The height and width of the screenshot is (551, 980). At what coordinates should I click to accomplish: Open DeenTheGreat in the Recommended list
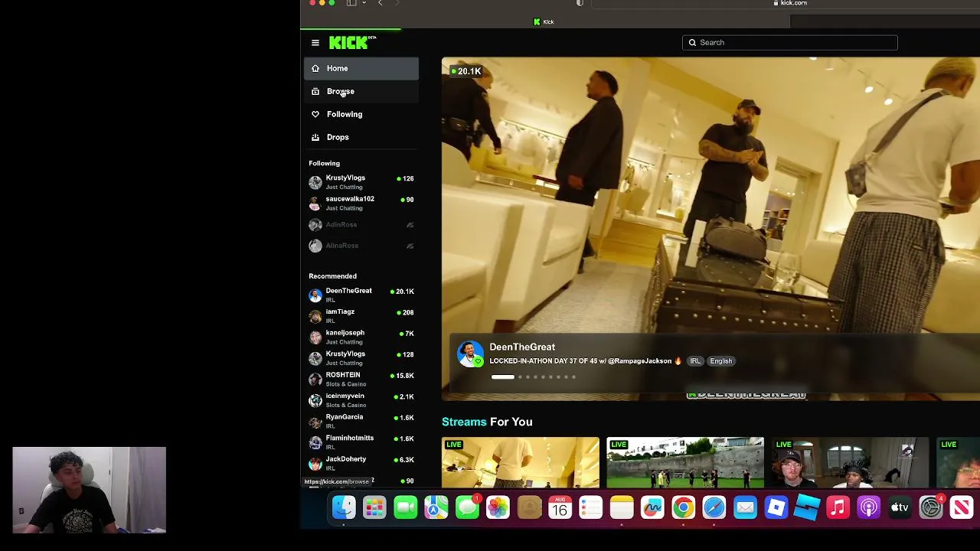tap(361, 295)
